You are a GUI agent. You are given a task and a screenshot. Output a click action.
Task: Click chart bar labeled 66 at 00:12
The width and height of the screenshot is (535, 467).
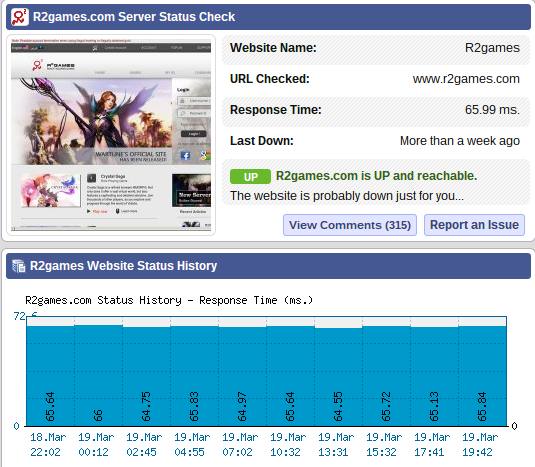pos(99,375)
